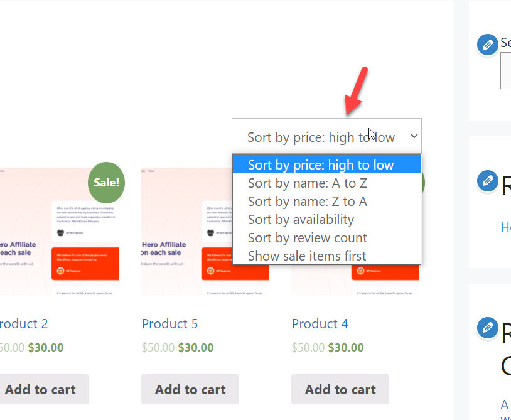This screenshot has height=420, width=511.
Task: Open the sorting dropdown chevron
Action: [x=414, y=136]
